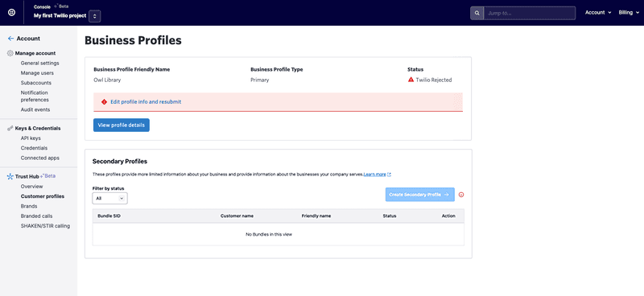Click the Trust Hub section heading
644x296 pixels.
pos(27,176)
